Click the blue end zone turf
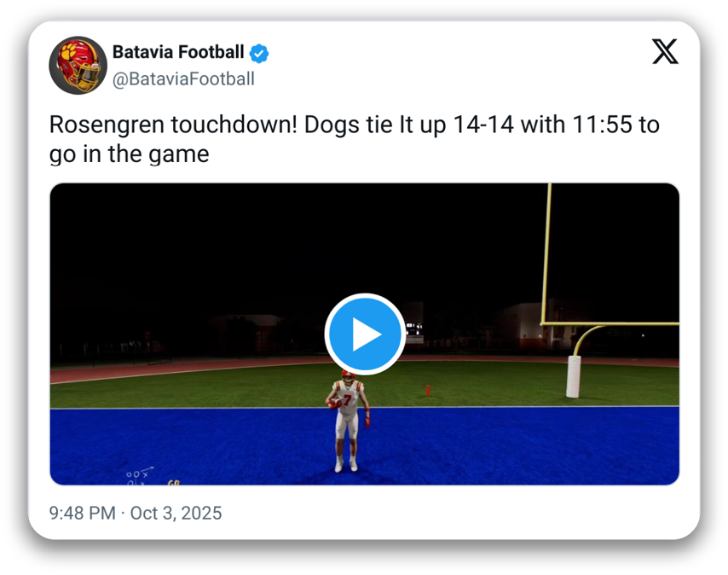 tap(511, 444)
